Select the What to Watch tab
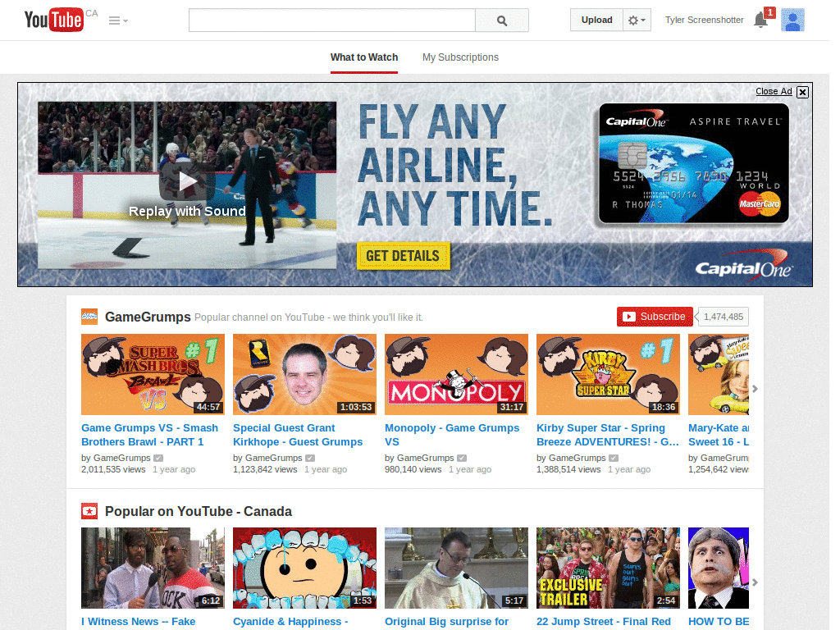 364,57
